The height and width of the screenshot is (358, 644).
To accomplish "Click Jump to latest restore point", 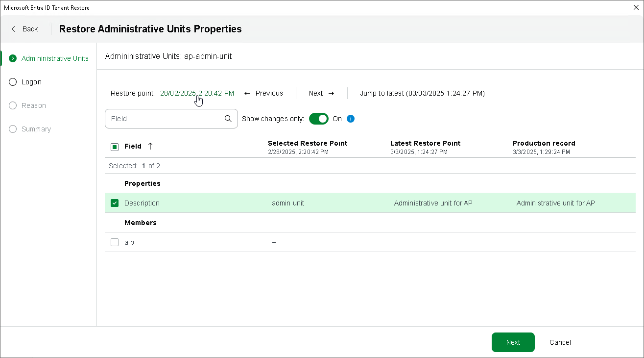I will click(x=422, y=93).
